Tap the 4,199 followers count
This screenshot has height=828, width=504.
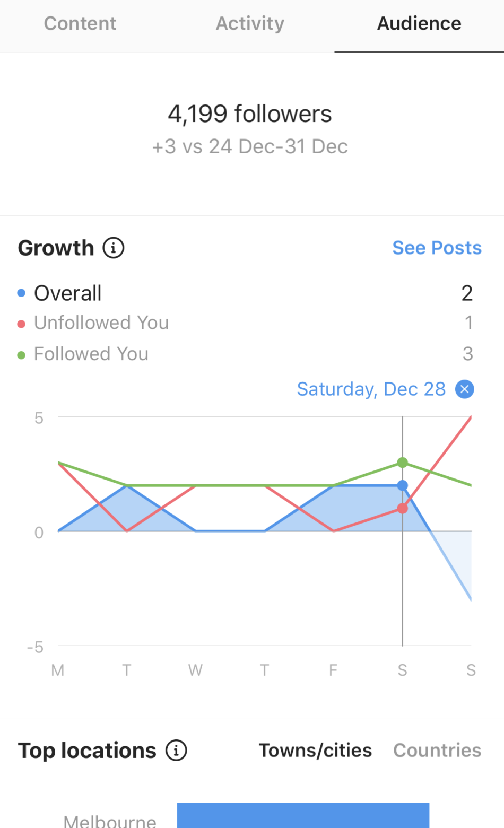pos(250,114)
